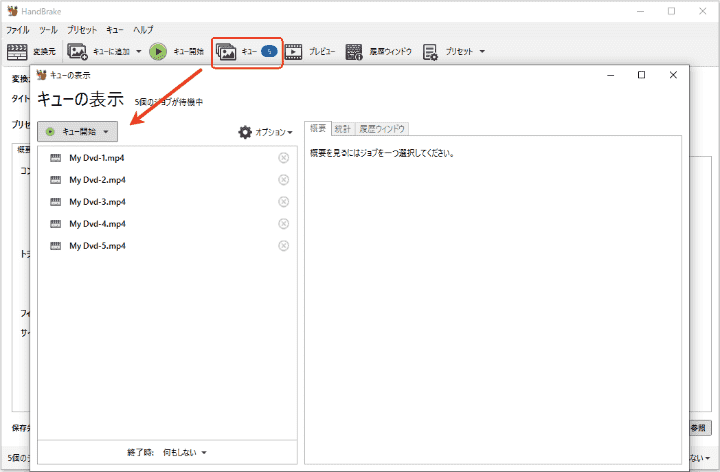Open the ファイル menu

18,31
